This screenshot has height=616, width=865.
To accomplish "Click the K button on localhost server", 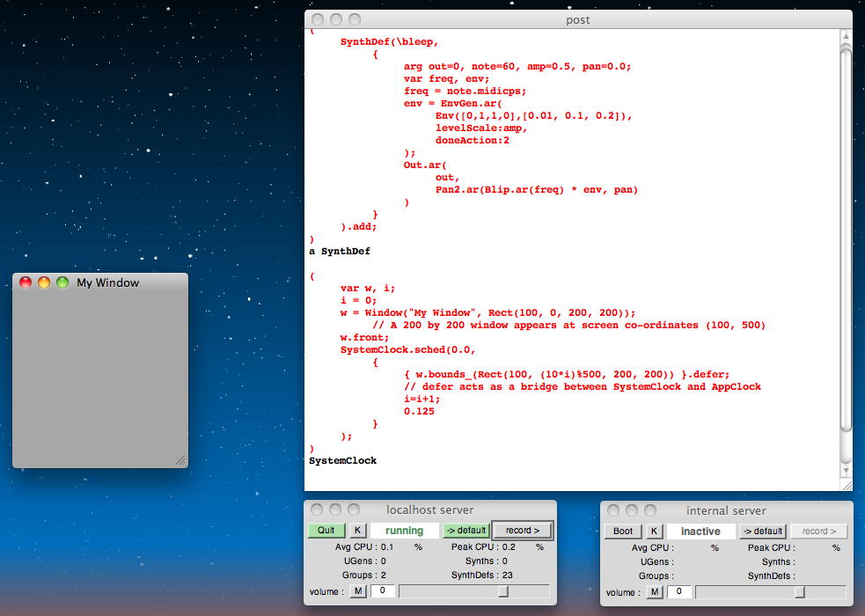I will (x=358, y=531).
